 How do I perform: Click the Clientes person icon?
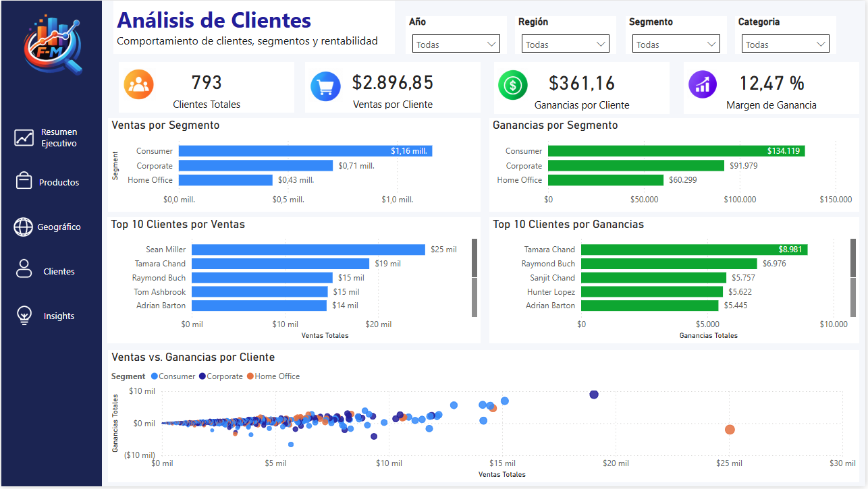click(24, 268)
